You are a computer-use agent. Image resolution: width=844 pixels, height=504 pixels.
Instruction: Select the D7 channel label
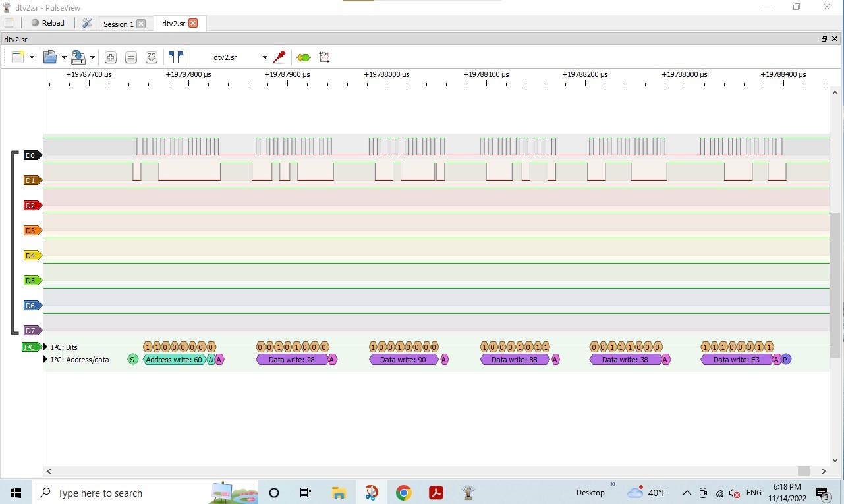pos(32,331)
